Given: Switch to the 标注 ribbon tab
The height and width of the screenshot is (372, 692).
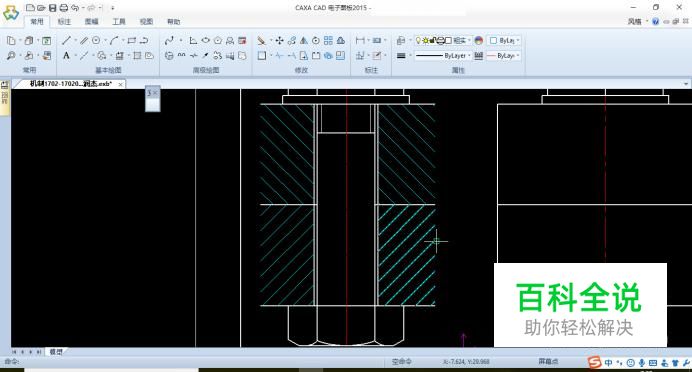Looking at the screenshot, I should [x=64, y=21].
